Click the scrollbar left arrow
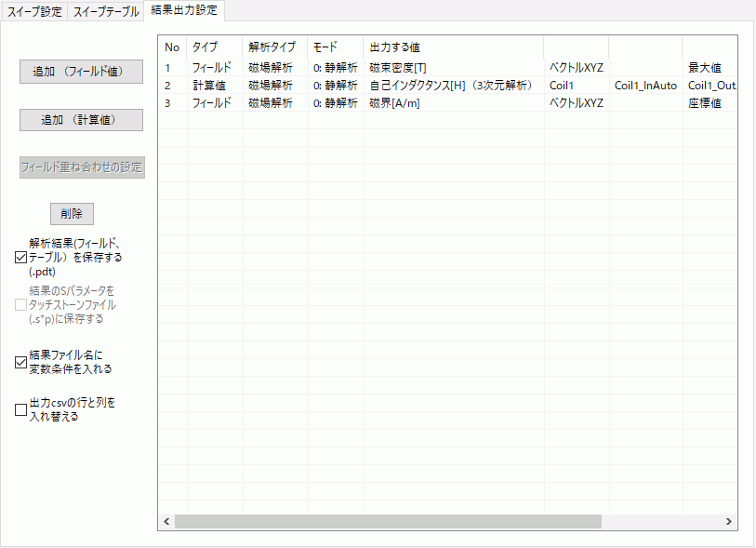This screenshot has width=756, height=548. coord(167,522)
